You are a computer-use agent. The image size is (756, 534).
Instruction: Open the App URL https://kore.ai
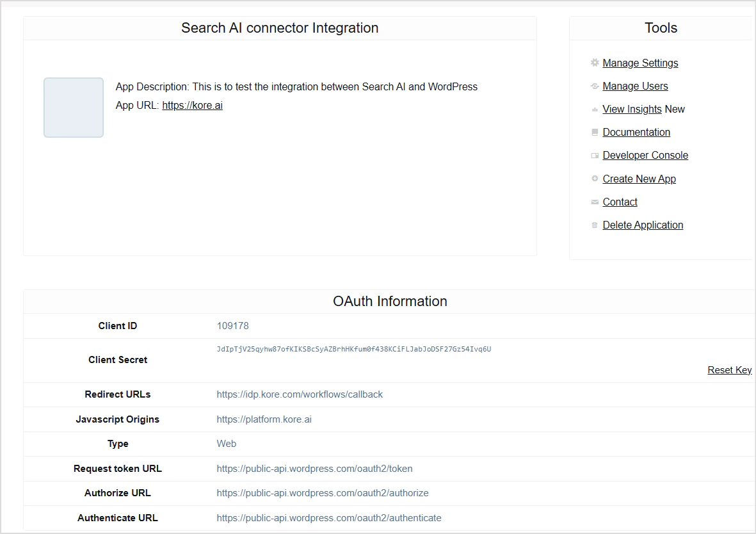click(x=193, y=105)
